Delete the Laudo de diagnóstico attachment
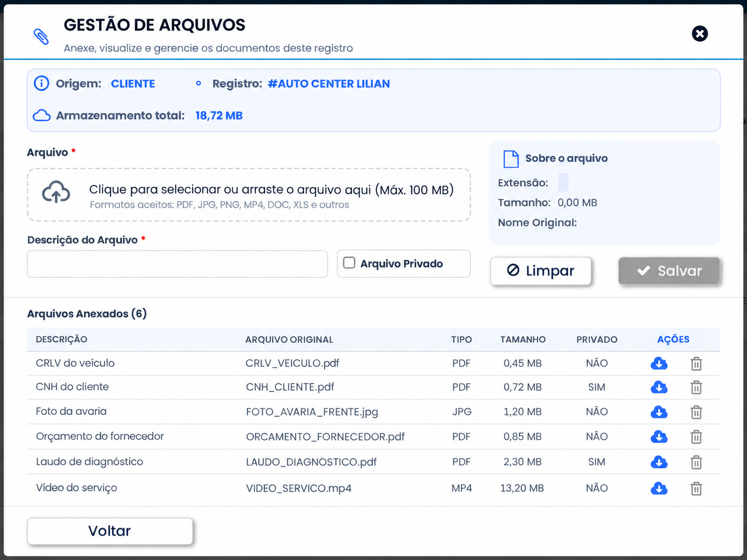Image resolution: width=747 pixels, height=560 pixels. coord(696,462)
